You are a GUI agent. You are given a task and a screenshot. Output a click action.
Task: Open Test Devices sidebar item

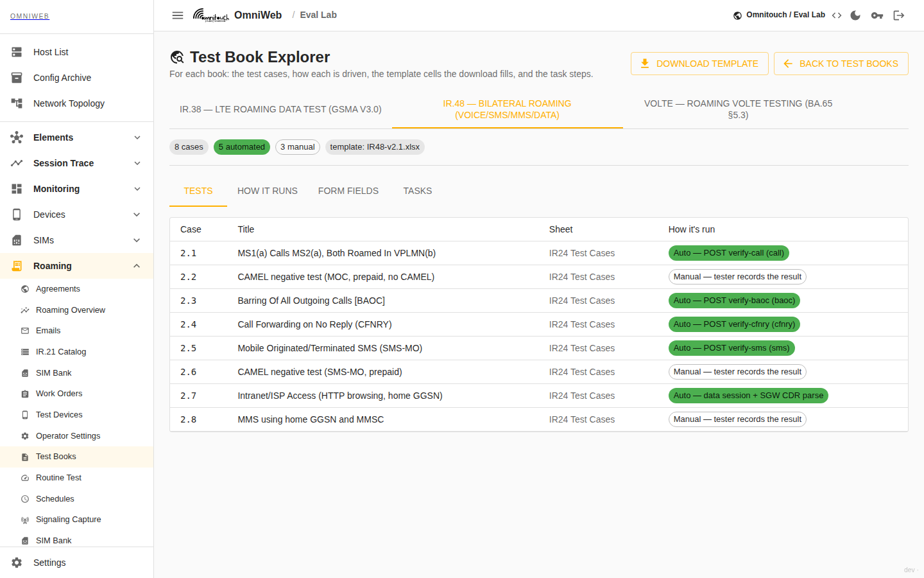[77, 415]
